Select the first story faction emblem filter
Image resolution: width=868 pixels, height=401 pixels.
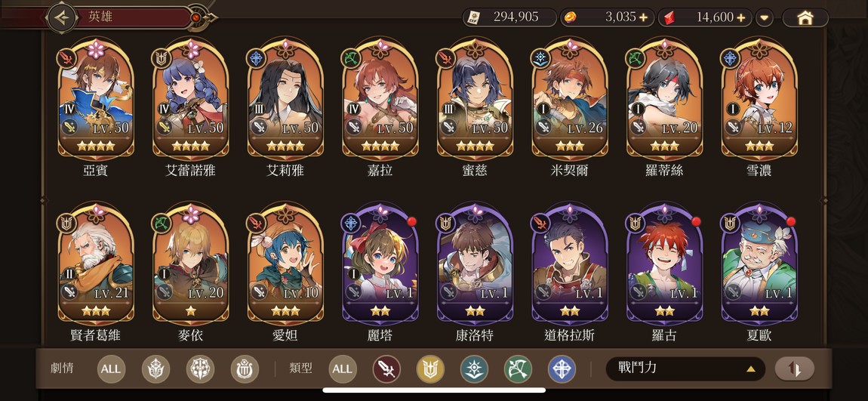pyautogui.click(x=155, y=369)
